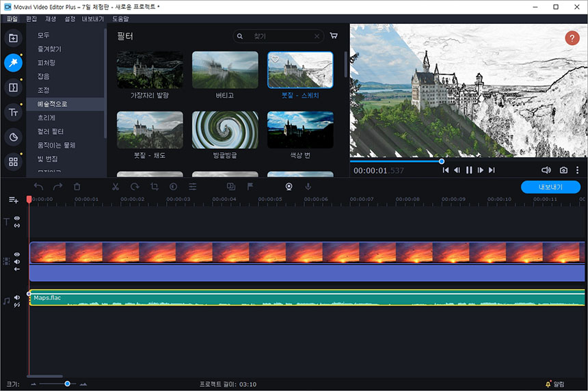Click the blue 내보내기 export button
The height and width of the screenshot is (391, 588).
pyautogui.click(x=550, y=187)
